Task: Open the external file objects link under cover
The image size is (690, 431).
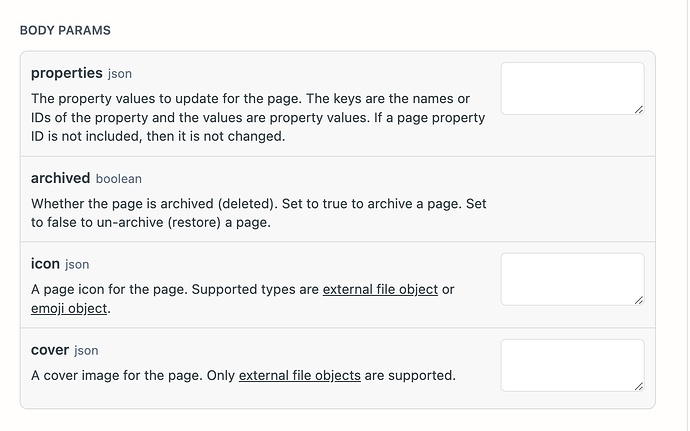Action: pos(300,376)
